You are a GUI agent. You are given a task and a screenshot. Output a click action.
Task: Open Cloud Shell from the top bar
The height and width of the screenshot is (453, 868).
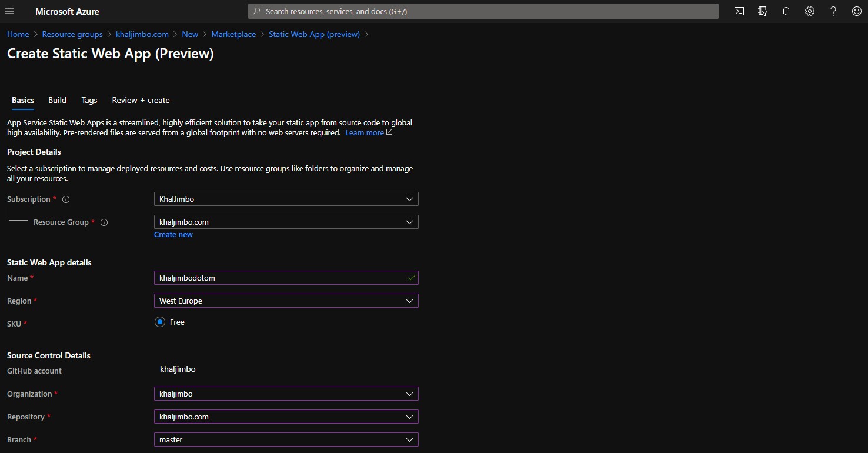pos(739,11)
